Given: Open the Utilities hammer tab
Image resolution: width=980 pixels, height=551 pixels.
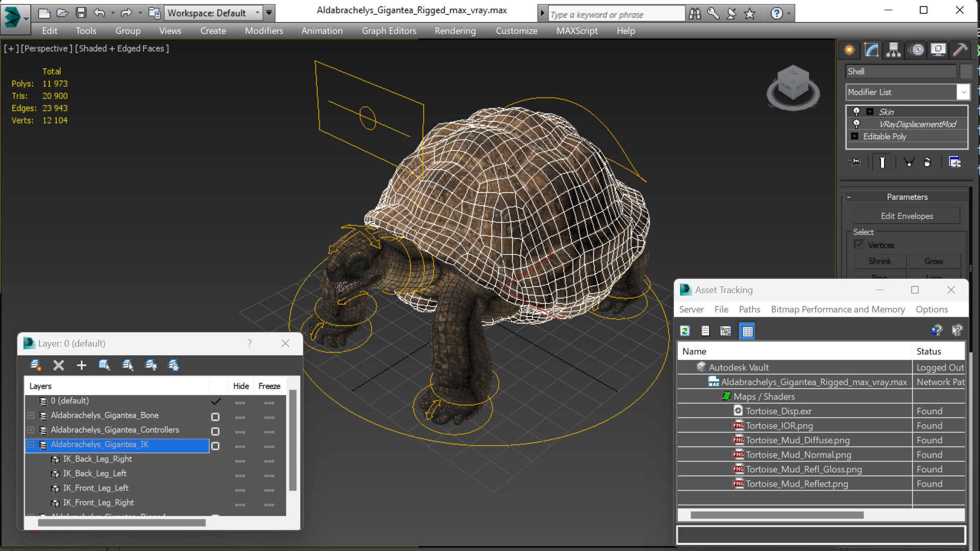Looking at the screenshot, I should [960, 49].
